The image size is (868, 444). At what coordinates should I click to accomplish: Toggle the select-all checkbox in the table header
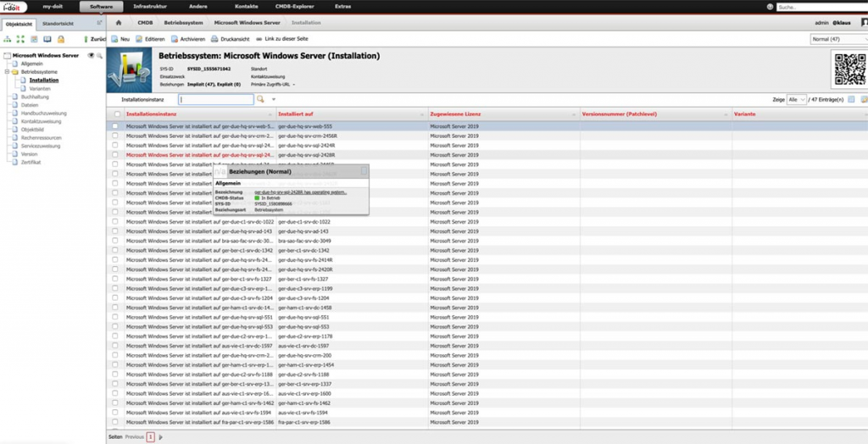[116, 114]
